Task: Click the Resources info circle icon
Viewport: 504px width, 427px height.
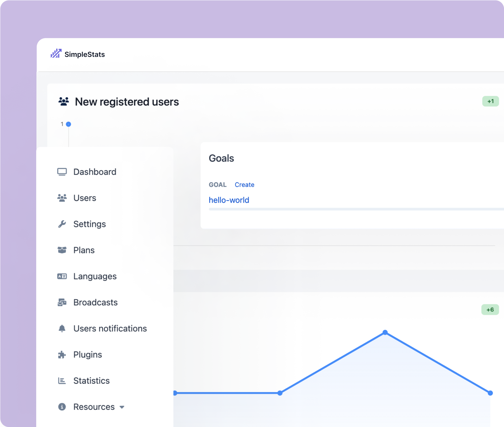Action: click(62, 407)
